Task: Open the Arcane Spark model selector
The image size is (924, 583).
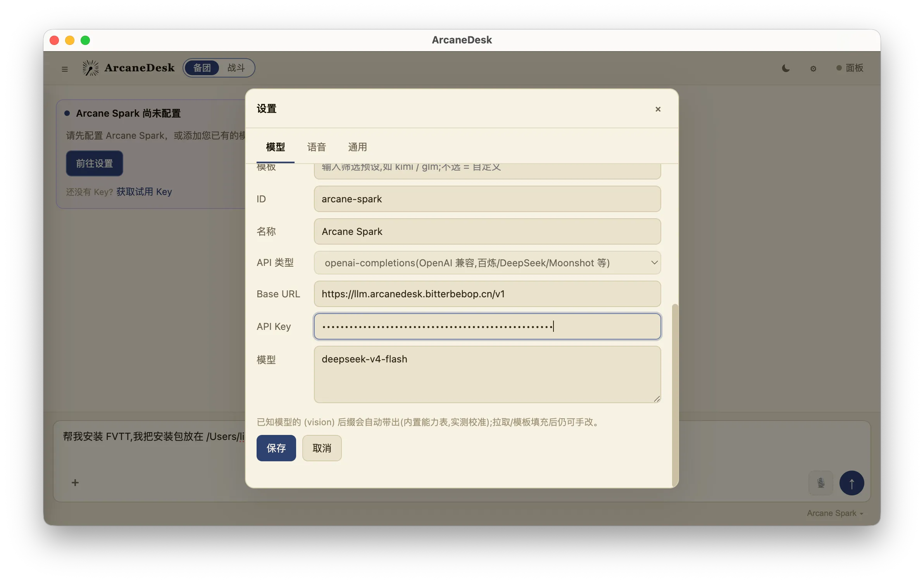Action: pos(835,513)
